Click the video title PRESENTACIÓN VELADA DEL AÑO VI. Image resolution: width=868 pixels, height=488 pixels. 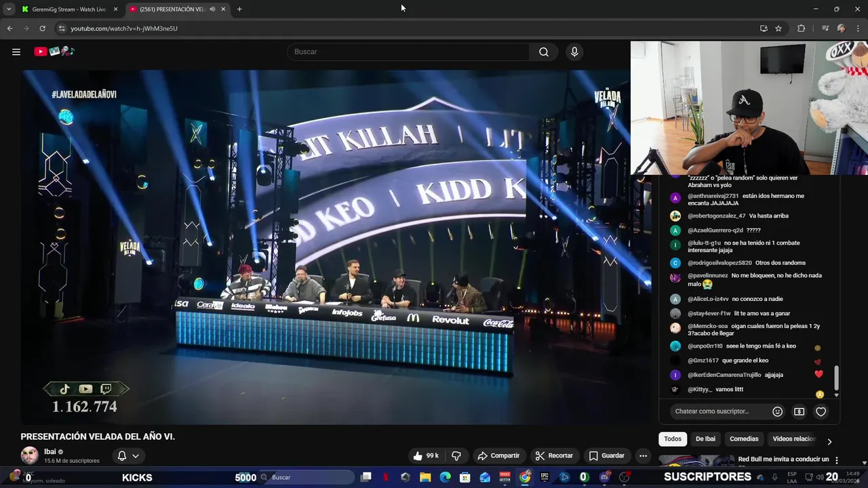pyautogui.click(x=98, y=436)
